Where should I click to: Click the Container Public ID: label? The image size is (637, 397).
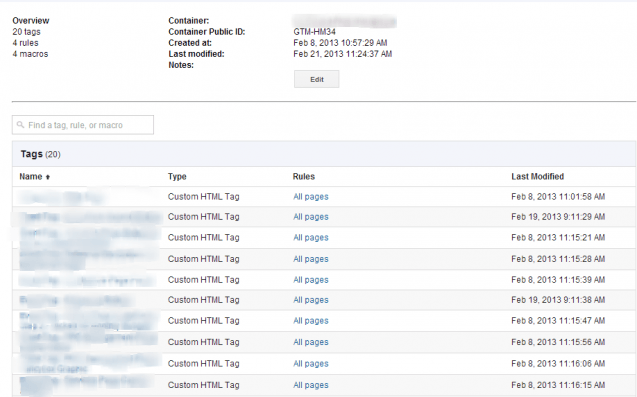pyautogui.click(x=207, y=32)
